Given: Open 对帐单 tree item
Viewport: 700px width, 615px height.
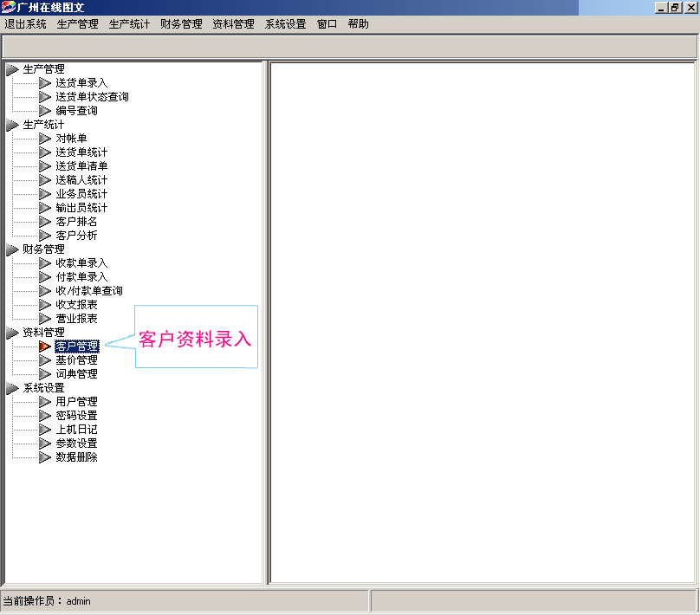Looking at the screenshot, I should pyautogui.click(x=71, y=139).
